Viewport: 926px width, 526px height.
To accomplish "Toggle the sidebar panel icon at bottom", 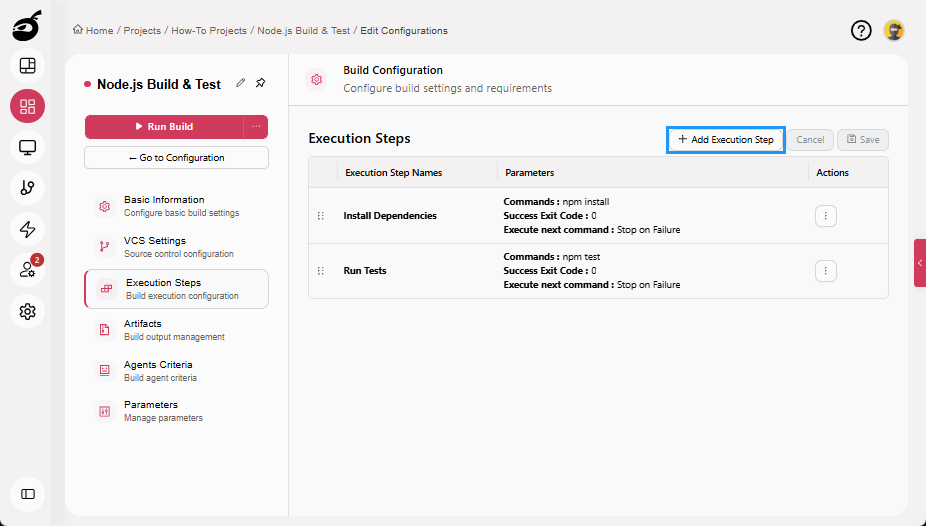I will point(27,494).
